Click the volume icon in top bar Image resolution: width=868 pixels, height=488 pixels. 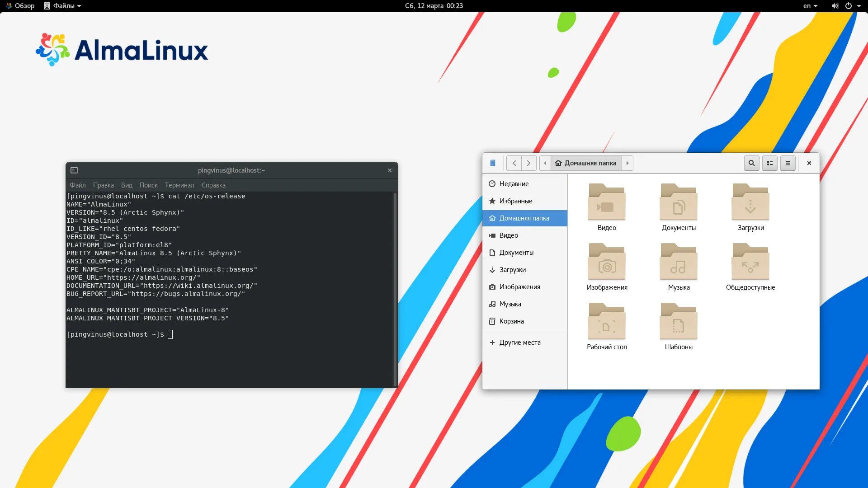click(835, 6)
